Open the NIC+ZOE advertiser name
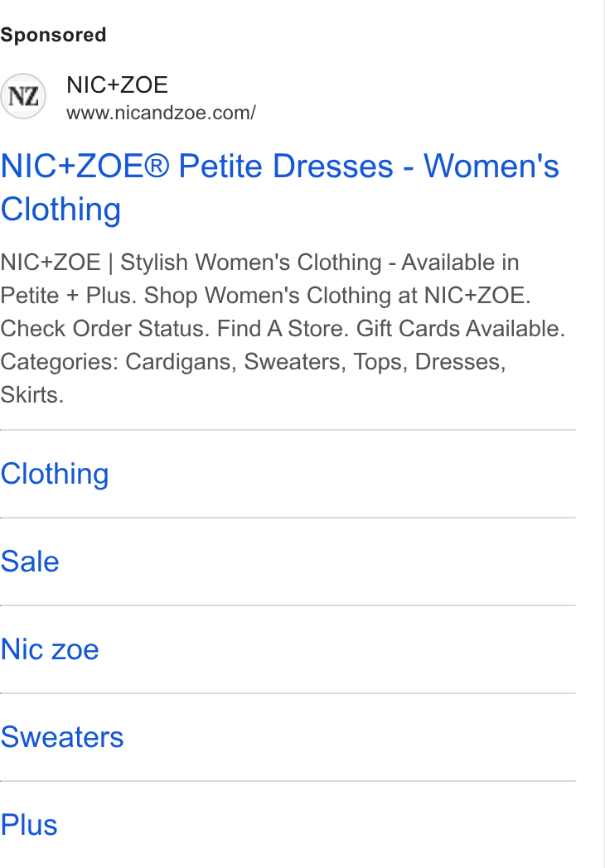This screenshot has height=868, width=605. click(x=117, y=85)
